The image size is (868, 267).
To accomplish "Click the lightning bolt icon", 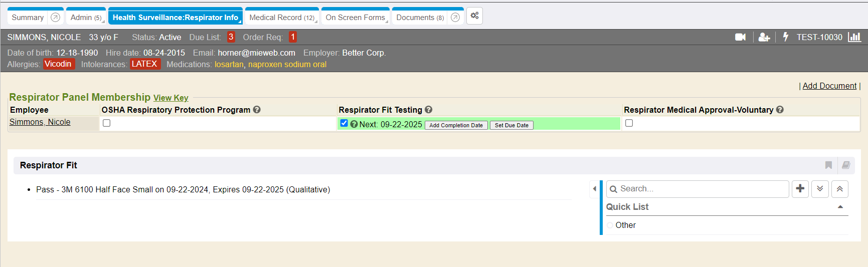I will 785,37.
